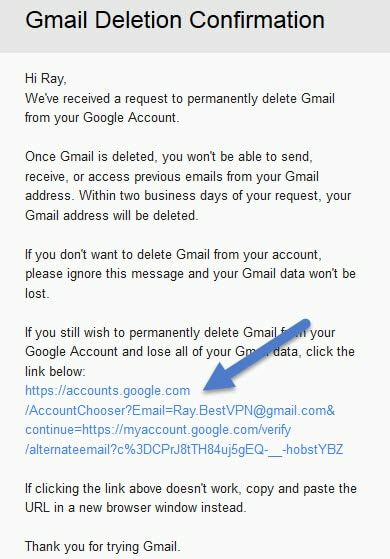Click "Gmail address will be deleted." line
The image size is (390, 559).
point(112,215)
